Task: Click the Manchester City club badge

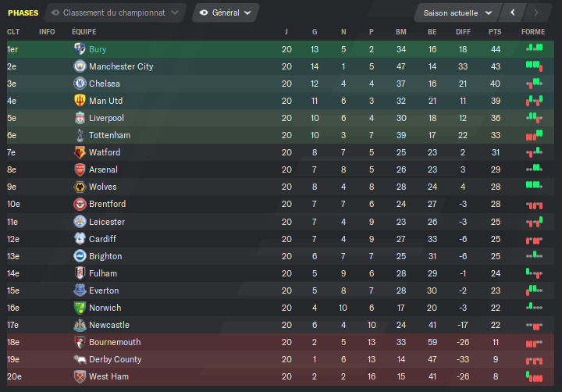Action: (80, 66)
